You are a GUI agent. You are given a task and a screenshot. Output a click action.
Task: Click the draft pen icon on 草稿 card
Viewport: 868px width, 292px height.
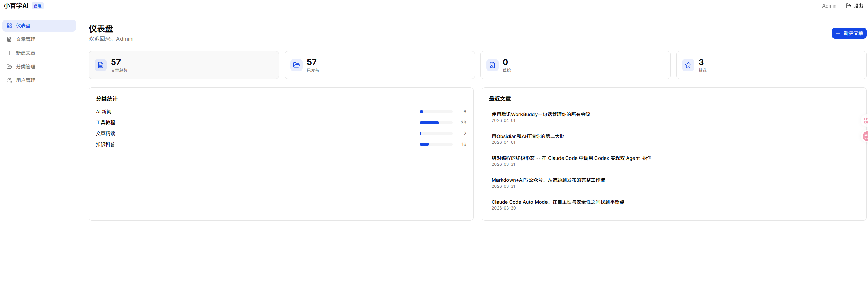[x=492, y=65]
